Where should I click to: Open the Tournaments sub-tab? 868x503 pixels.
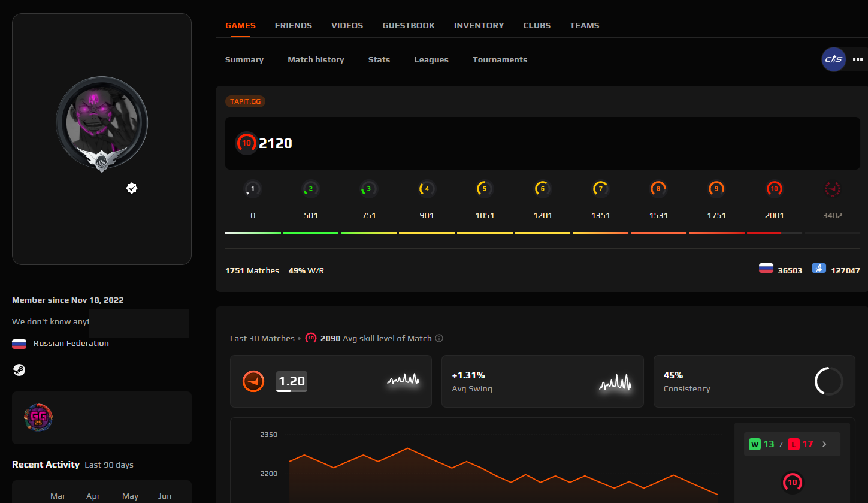pos(500,59)
